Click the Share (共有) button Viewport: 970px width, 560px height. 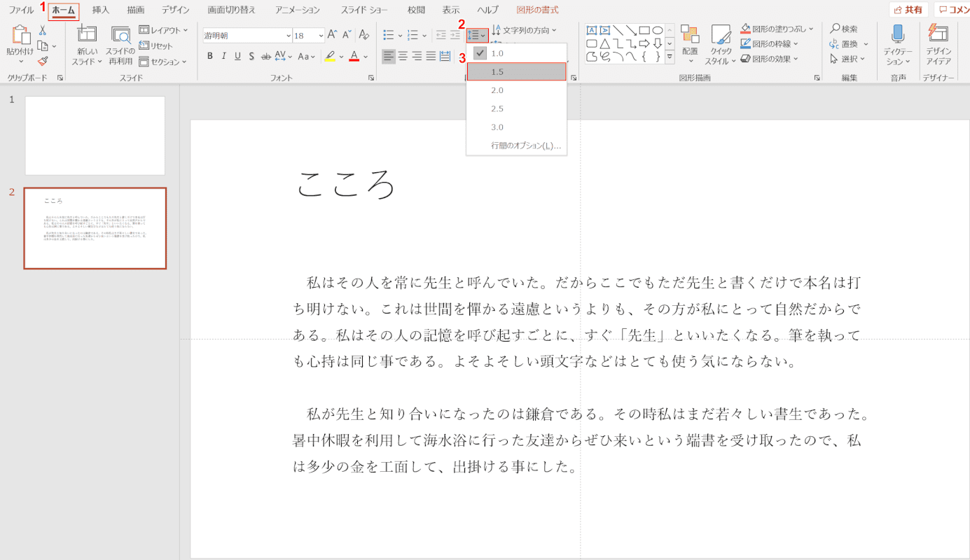908,10
